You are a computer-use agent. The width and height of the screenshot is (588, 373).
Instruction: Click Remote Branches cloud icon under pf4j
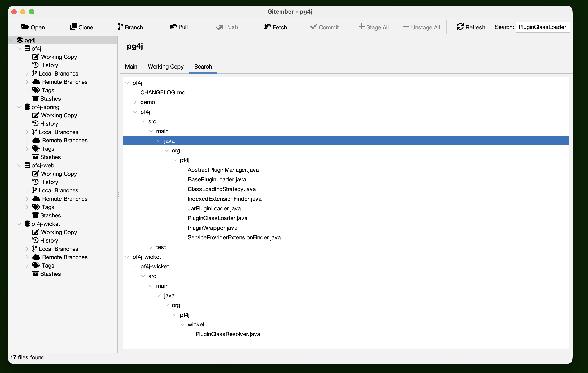tap(36, 82)
